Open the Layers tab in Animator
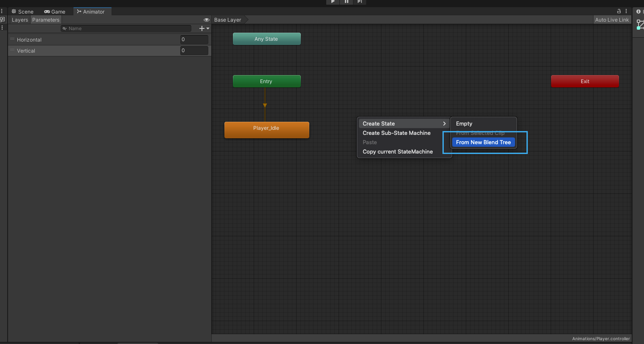This screenshot has height=344, width=644. point(20,20)
